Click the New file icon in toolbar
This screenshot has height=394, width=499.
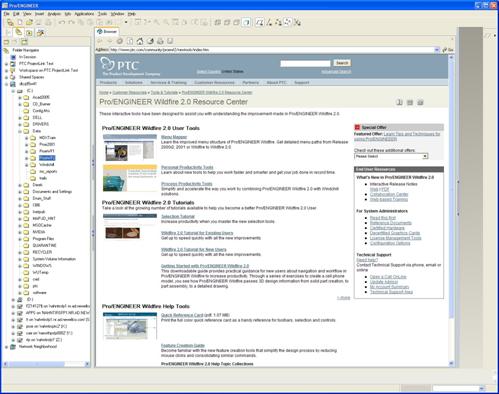tap(20, 22)
